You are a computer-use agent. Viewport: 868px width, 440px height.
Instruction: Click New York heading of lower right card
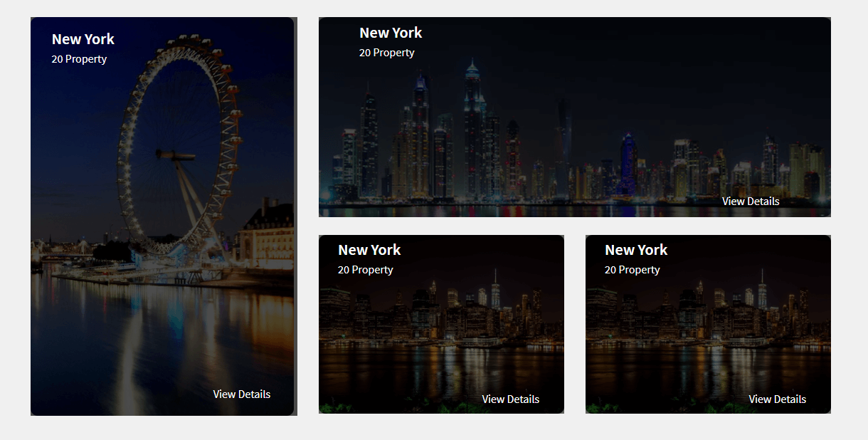click(636, 250)
